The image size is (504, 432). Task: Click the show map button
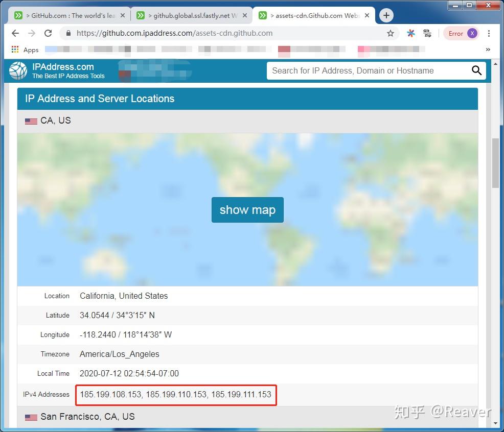(x=247, y=209)
